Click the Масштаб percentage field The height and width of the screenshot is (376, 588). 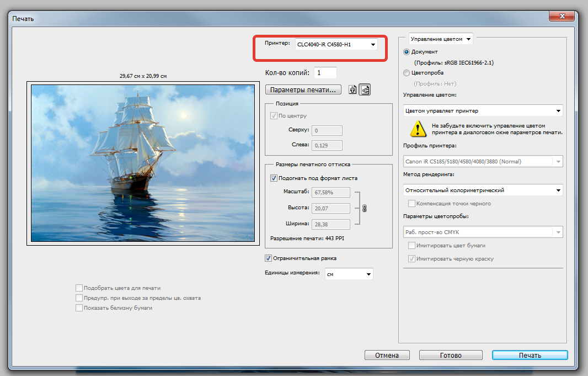[x=331, y=193]
